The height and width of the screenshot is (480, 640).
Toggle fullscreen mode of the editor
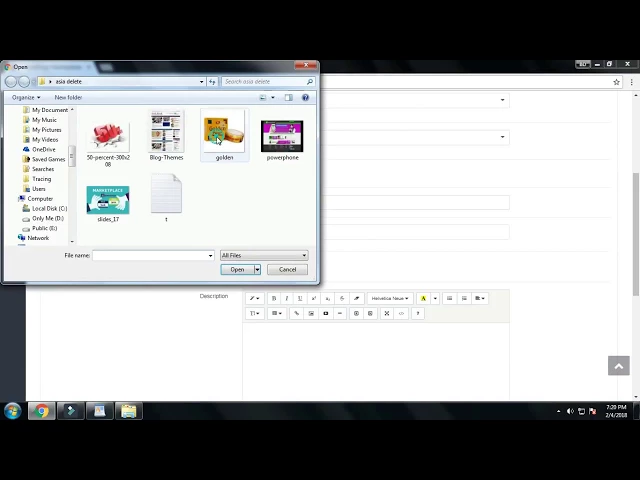click(x=387, y=313)
